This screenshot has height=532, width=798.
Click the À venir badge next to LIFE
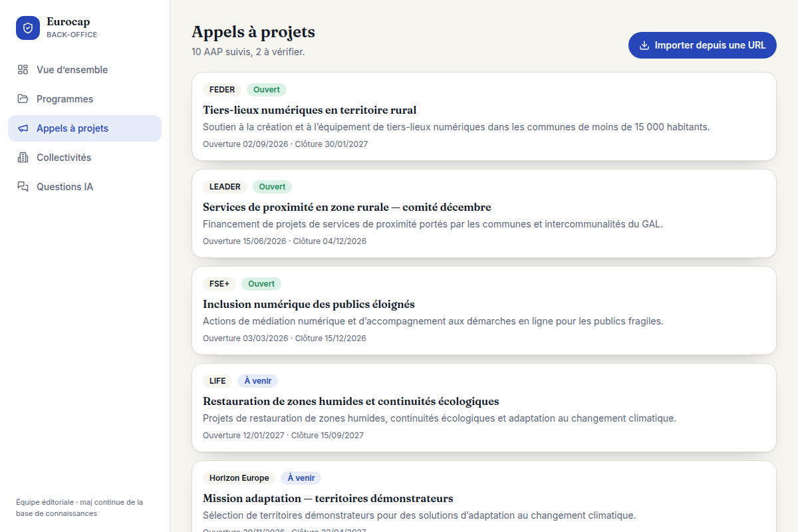pos(258,381)
